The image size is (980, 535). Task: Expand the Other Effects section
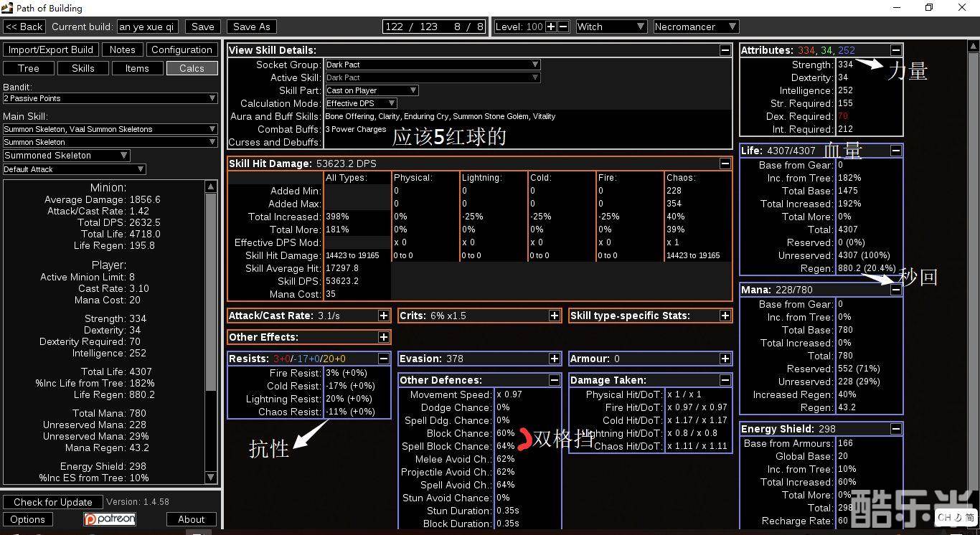point(384,337)
